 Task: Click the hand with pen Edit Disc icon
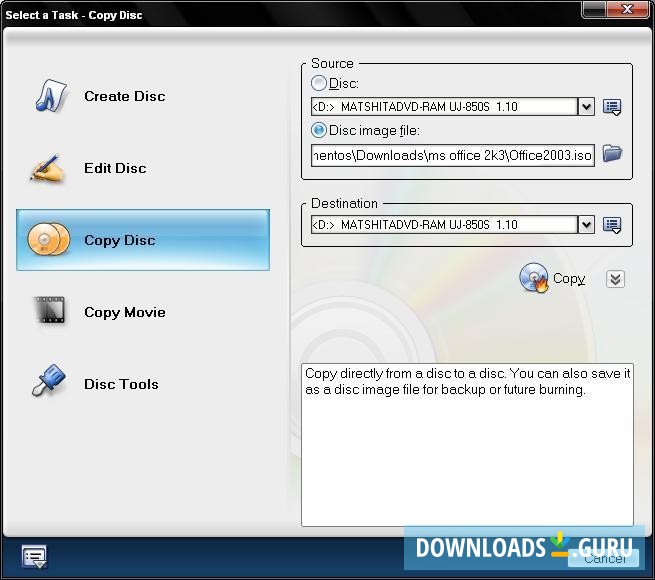pyautogui.click(x=48, y=168)
